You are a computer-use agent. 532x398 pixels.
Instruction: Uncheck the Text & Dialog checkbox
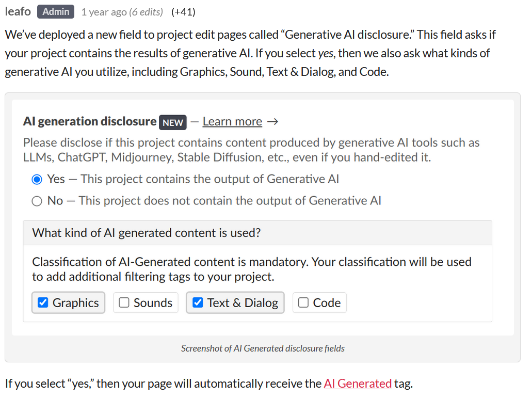[x=198, y=303]
